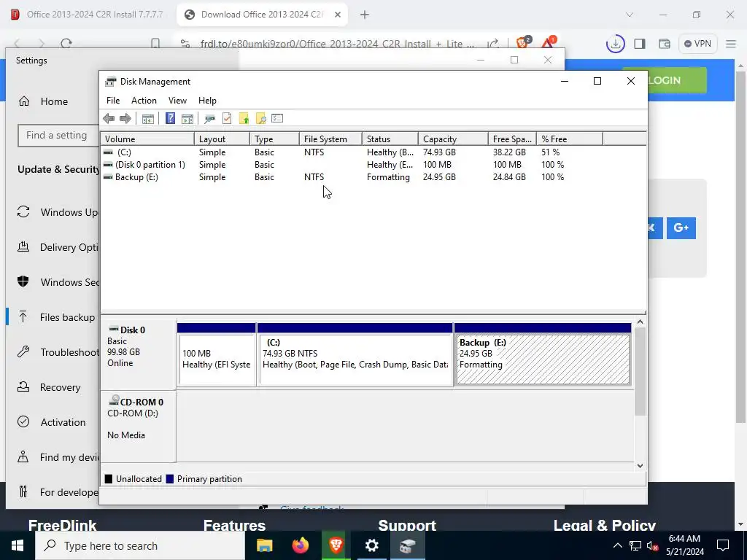
Task: Click the Find a setting search box
Action: [58, 135]
